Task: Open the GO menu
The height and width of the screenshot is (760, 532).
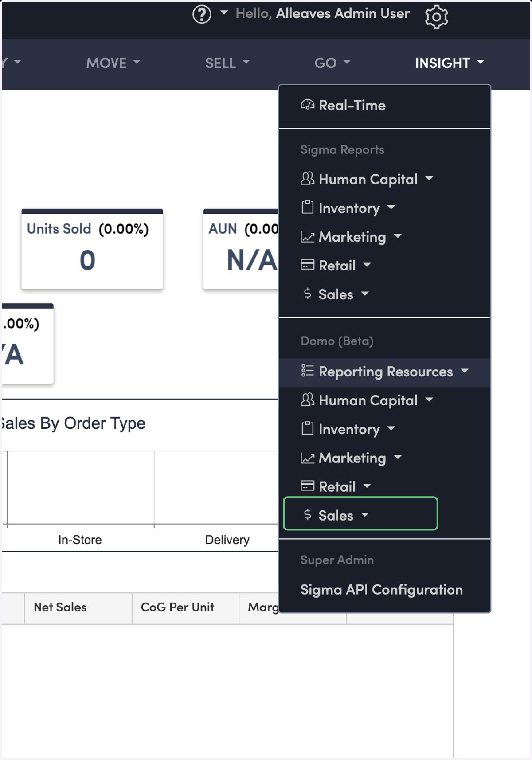Action: [332, 63]
